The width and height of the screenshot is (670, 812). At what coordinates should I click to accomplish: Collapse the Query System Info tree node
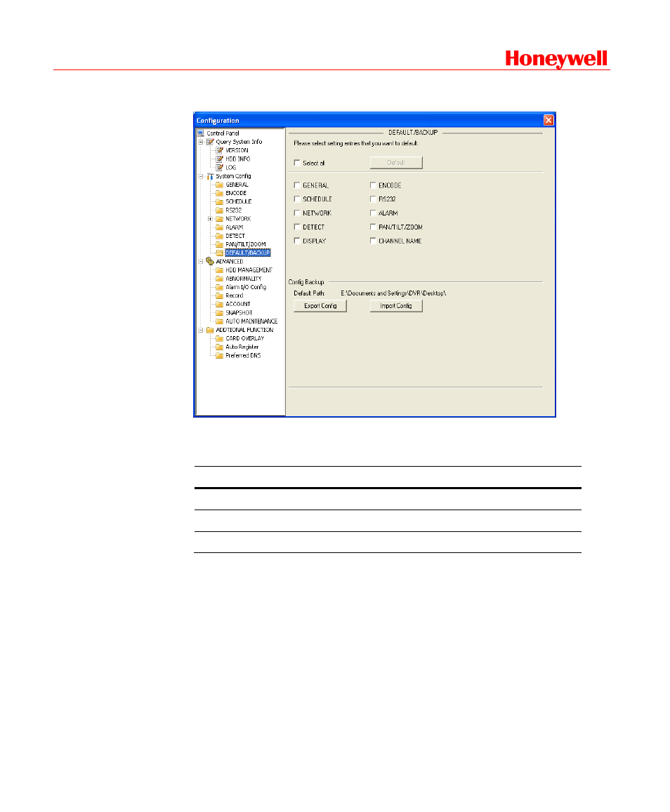(x=201, y=142)
